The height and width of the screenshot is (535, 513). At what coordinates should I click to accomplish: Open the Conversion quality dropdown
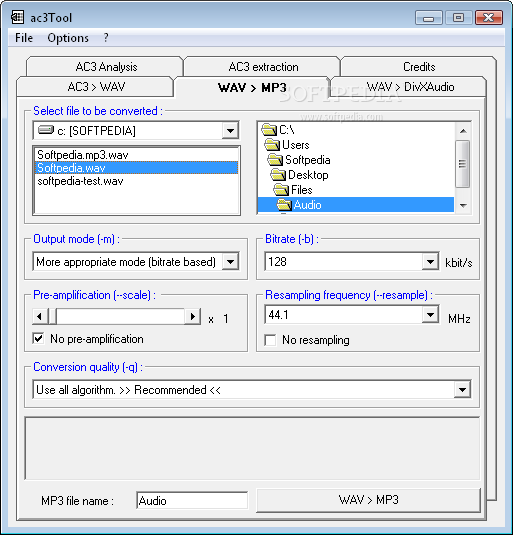(x=463, y=390)
